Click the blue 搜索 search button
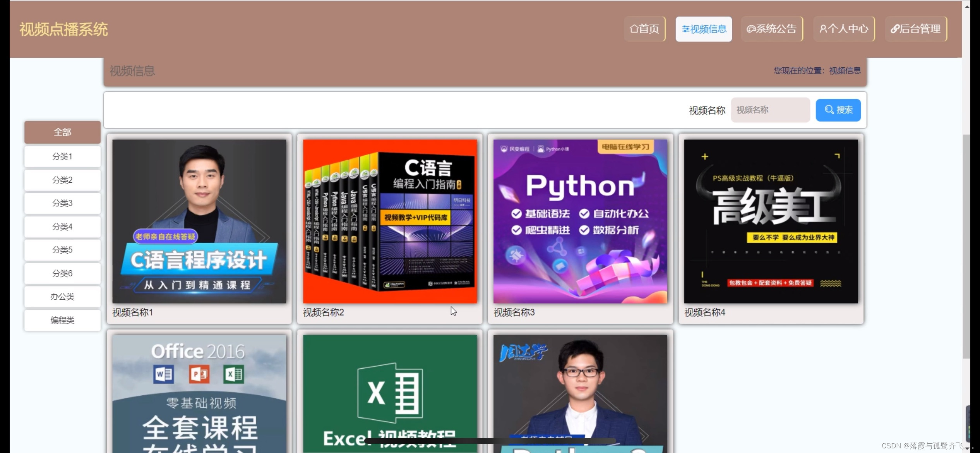Image resolution: width=980 pixels, height=453 pixels. tap(838, 110)
